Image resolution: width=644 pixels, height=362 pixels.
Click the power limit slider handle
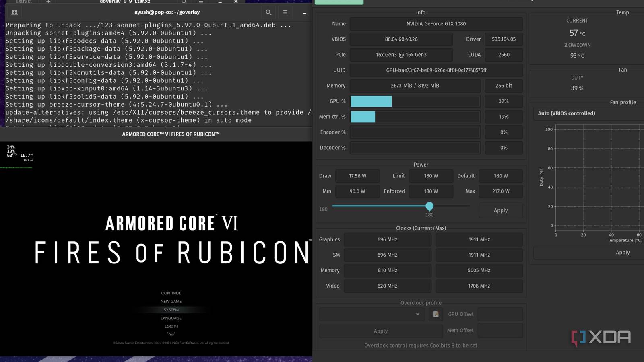(429, 206)
